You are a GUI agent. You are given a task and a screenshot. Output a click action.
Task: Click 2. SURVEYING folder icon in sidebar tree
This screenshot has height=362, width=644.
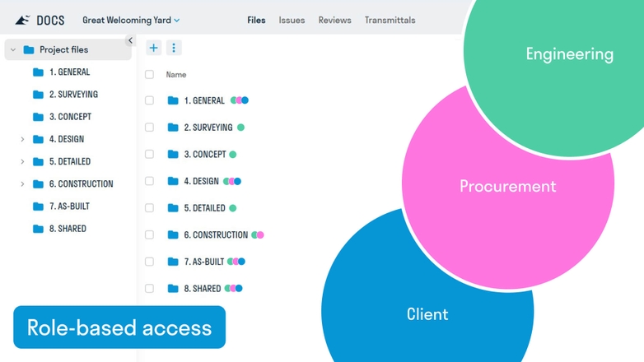coord(38,95)
